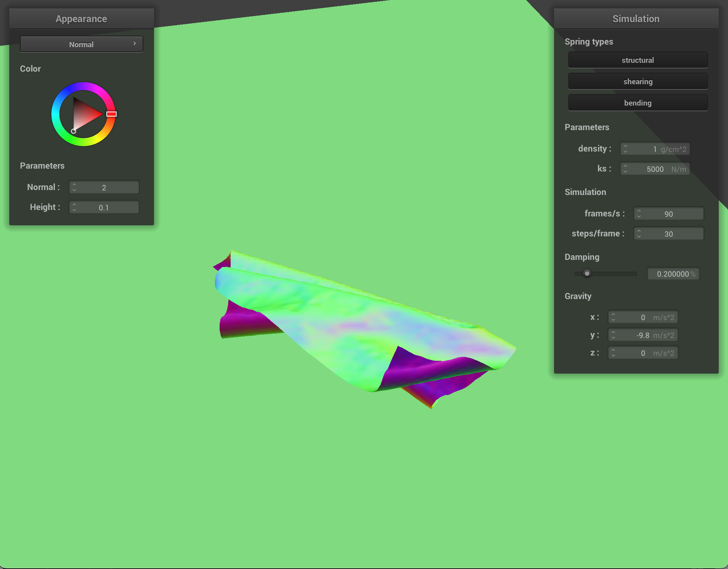Click the gravity z value field

tap(643, 353)
